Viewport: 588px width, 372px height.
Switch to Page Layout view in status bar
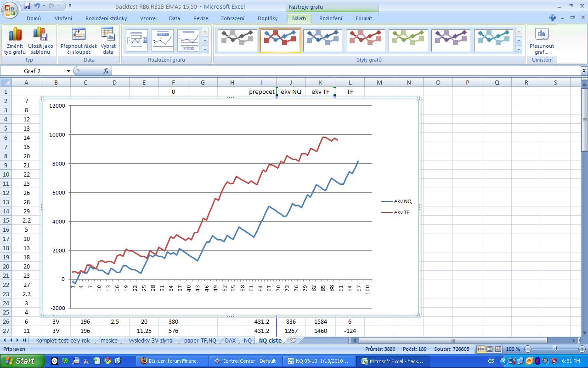489,349
